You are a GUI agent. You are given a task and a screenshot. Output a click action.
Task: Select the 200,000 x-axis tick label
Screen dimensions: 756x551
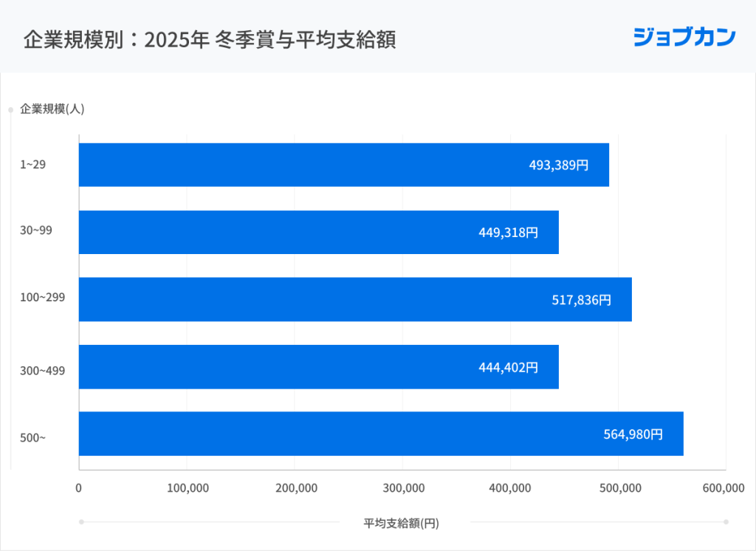tap(295, 487)
